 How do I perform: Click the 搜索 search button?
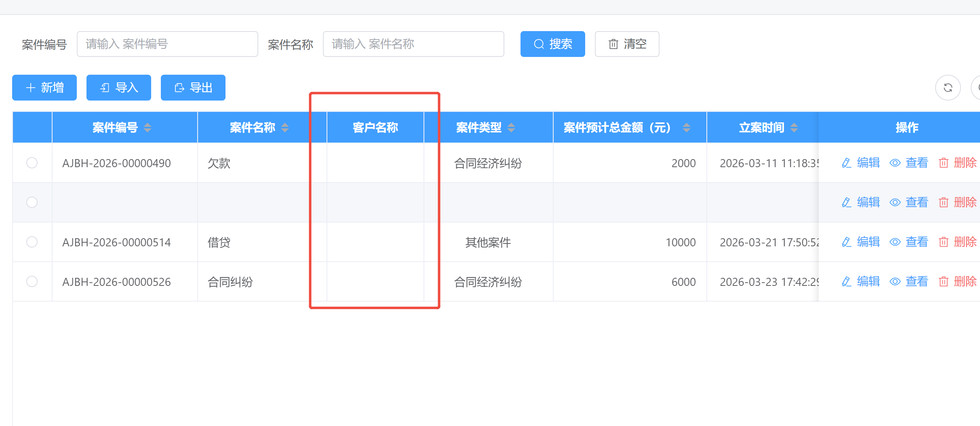(x=552, y=44)
